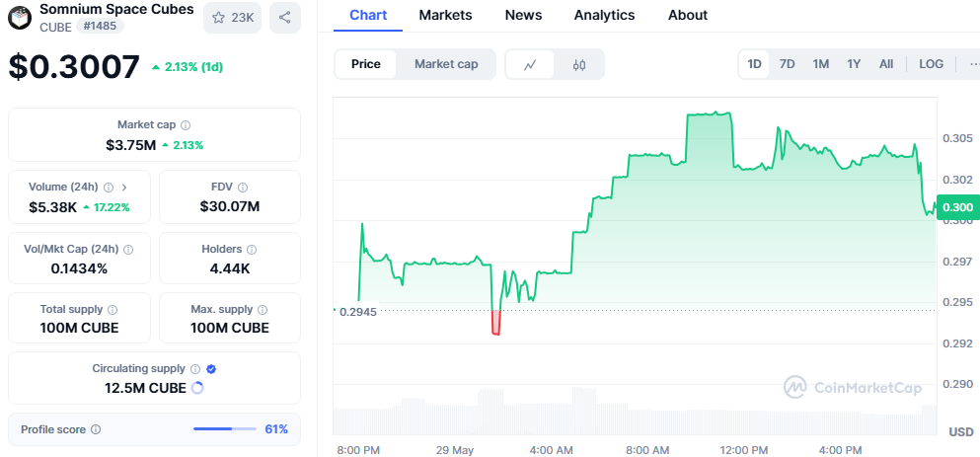Click the star watchlist icon
Viewport: 980px width, 457px height.
pos(218,17)
